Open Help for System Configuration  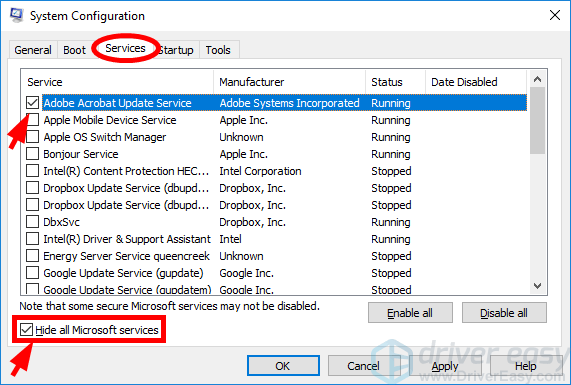(525, 366)
